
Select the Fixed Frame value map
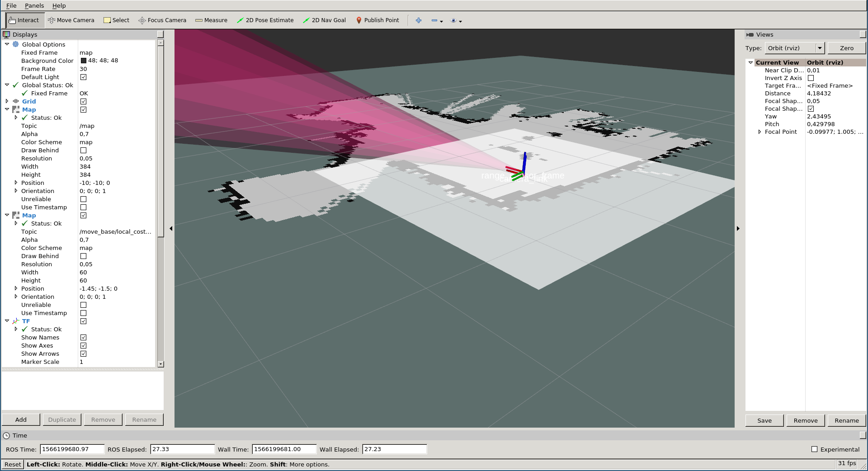tap(86, 52)
